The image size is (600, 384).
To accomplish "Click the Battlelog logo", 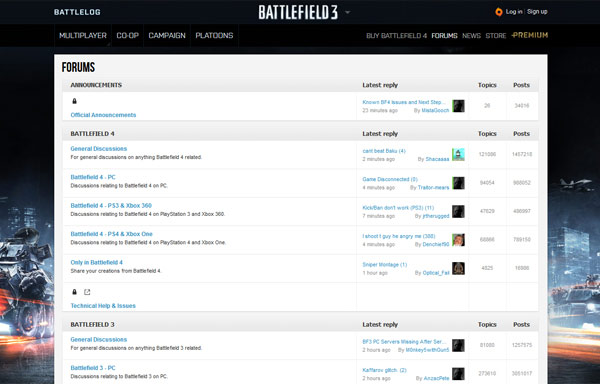I will (x=77, y=12).
